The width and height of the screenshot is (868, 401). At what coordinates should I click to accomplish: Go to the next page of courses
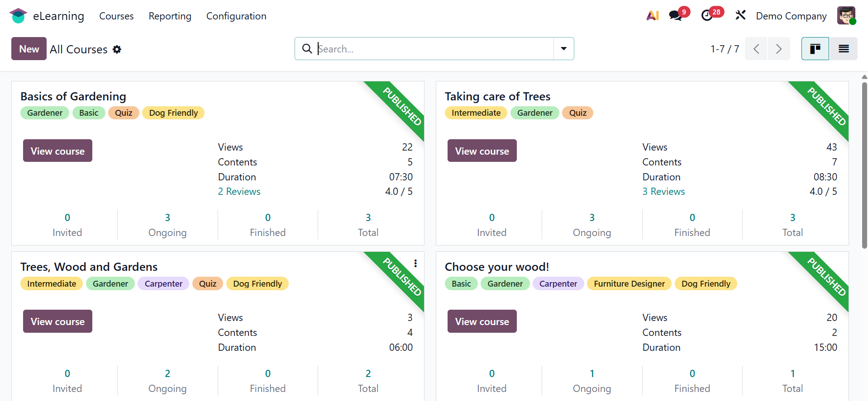pos(779,49)
